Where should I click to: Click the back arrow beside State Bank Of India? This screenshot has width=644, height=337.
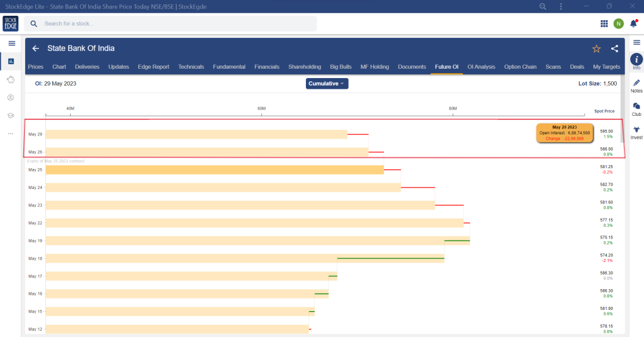(36, 49)
